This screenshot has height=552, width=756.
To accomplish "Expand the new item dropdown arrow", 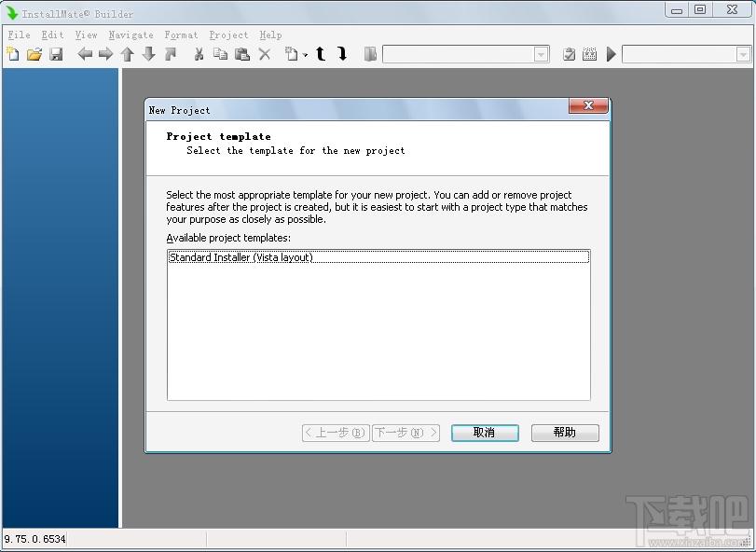I will coord(305,55).
